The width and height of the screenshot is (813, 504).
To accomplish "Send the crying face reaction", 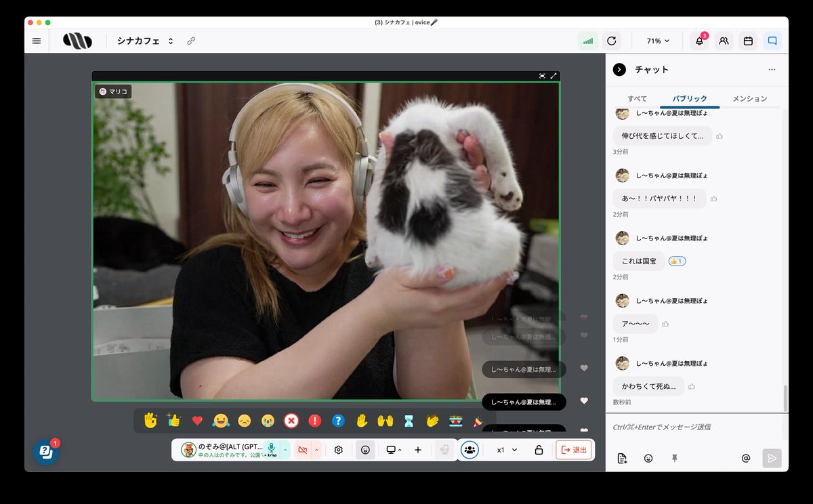I will coord(268,421).
